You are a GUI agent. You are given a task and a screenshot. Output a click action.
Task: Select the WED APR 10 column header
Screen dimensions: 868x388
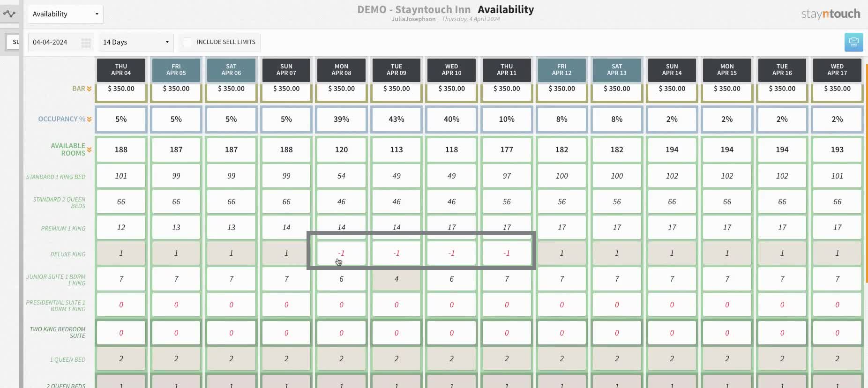click(x=451, y=70)
